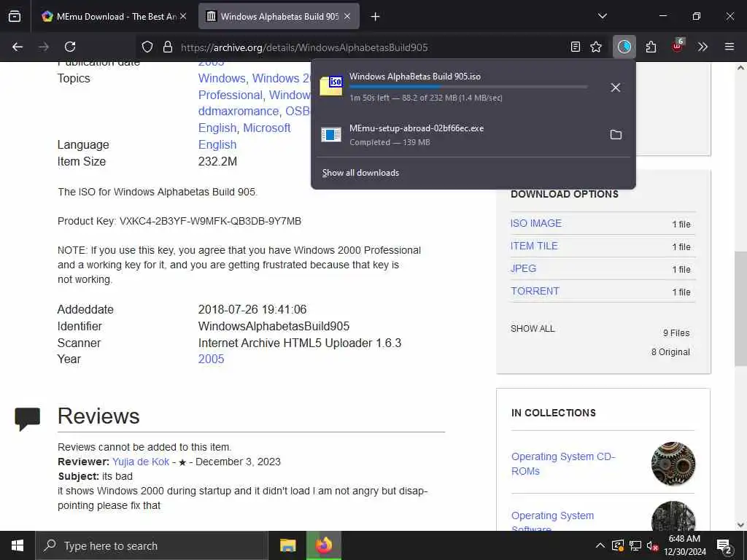Click the Reviews speech bubble icon
747x560 pixels.
click(x=28, y=419)
